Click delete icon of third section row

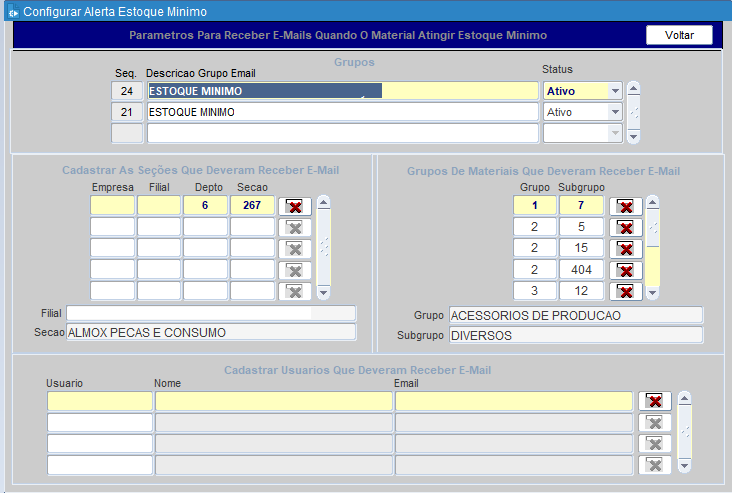click(x=295, y=249)
